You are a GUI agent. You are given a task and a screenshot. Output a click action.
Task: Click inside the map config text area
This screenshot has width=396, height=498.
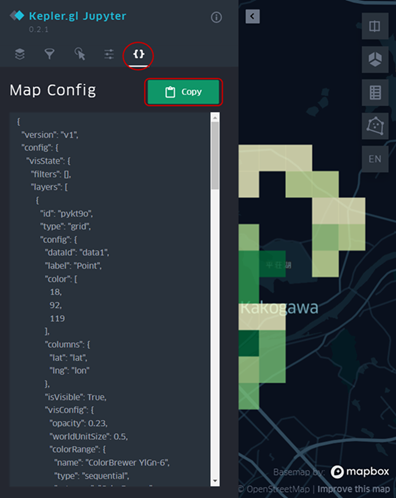[110, 299]
